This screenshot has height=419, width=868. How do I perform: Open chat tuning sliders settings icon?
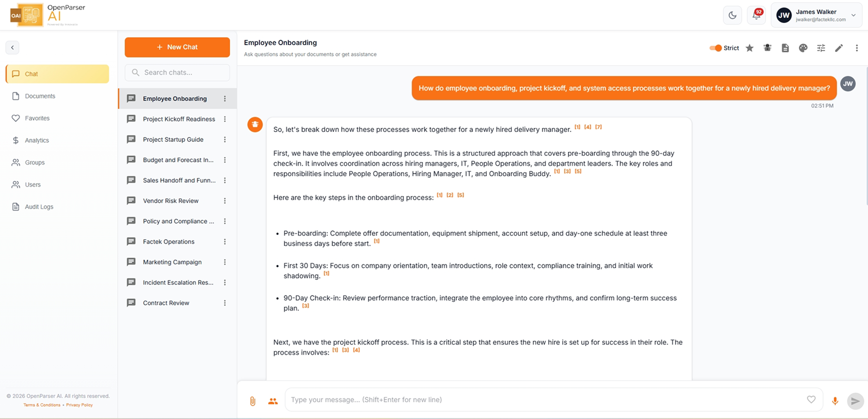821,48
